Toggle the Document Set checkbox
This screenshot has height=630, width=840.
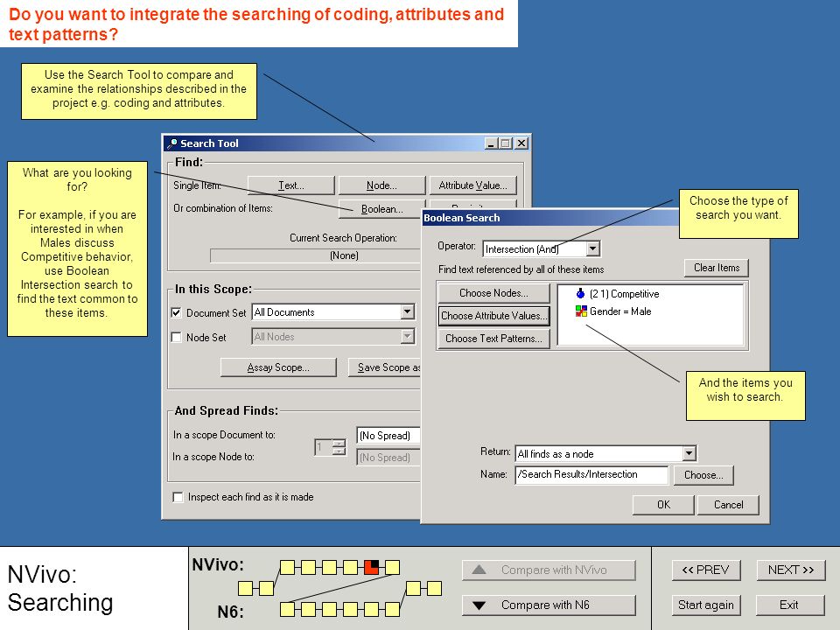tap(176, 312)
